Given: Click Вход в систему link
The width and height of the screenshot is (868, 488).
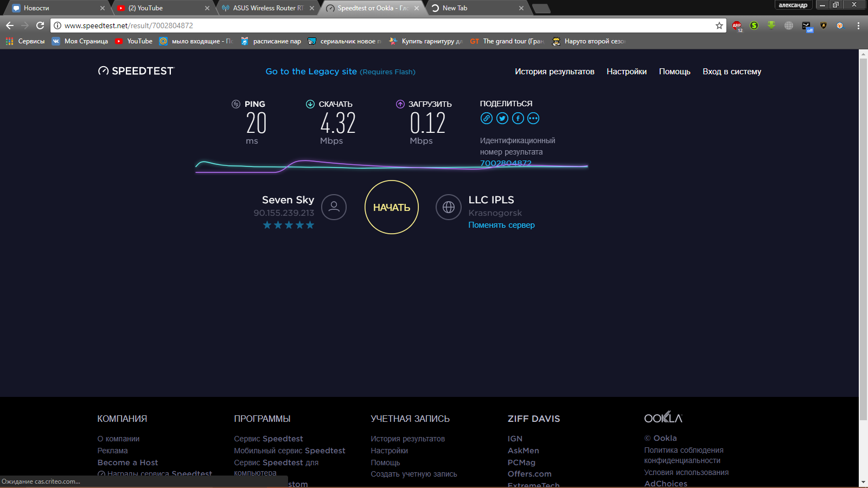Looking at the screenshot, I should [732, 72].
